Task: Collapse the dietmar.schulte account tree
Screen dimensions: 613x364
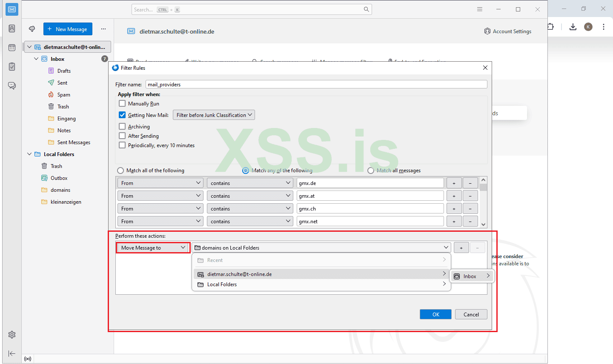Action: tap(29, 47)
